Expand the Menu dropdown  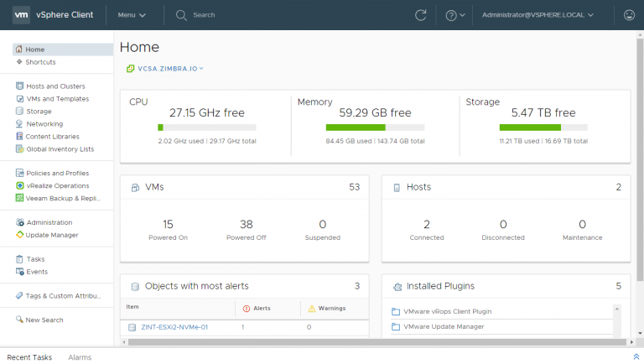coord(132,15)
